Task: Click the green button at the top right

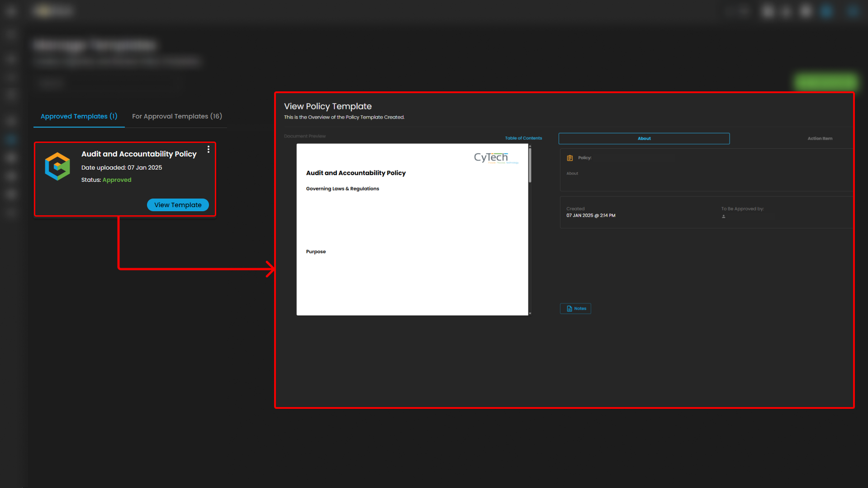Action: (x=825, y=82)
